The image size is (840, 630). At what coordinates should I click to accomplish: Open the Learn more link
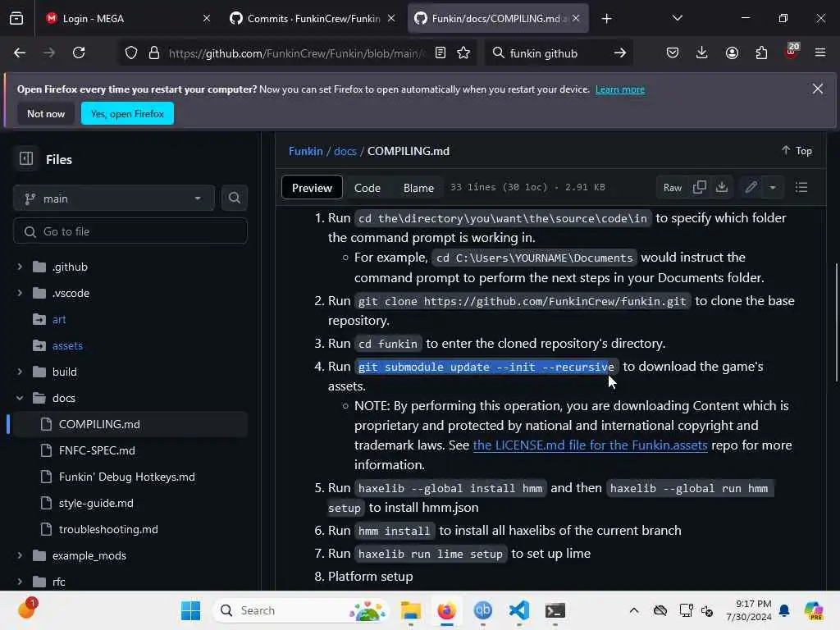pyautogui.click(x=620, y=89)
